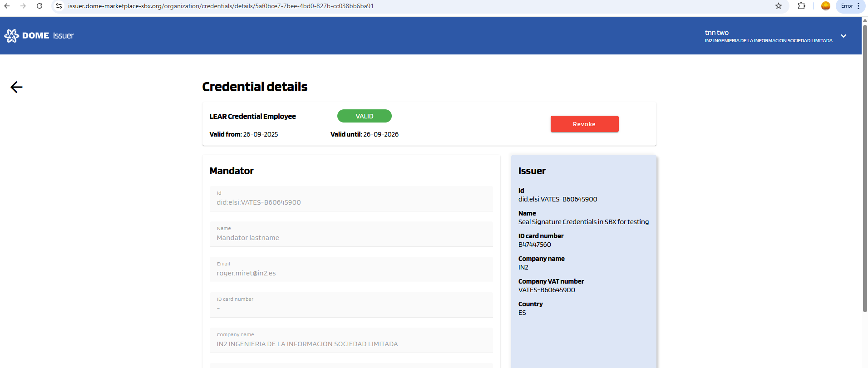Revoke the LEAR credential
This screenshot has height=368, width=868.
pyautogui.click(x=584, y=124)
